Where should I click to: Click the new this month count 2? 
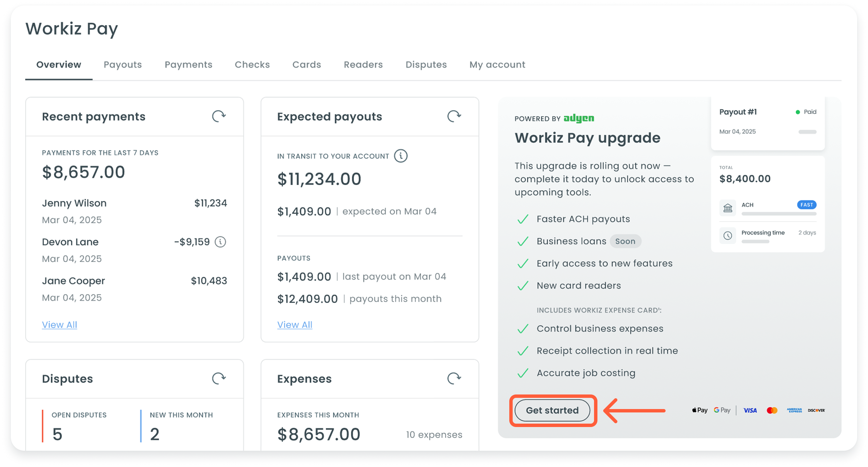(x=155, y=434)
